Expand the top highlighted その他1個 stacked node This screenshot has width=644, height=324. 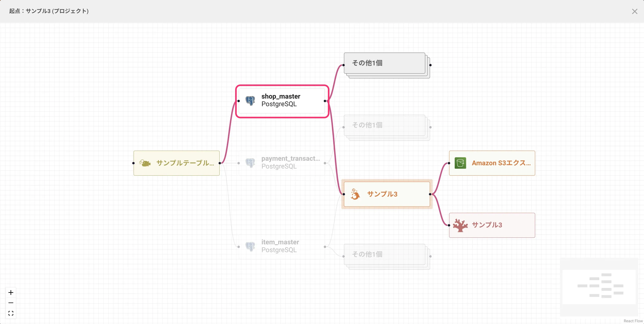pyautogui.click(x=387, y=65)
